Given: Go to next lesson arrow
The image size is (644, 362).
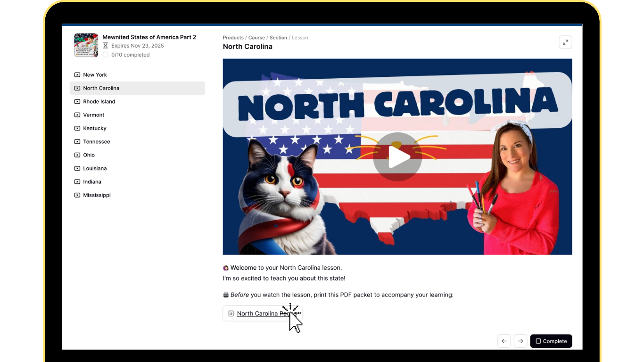Looking at the screenshot, I should click(x=520, y=341).
